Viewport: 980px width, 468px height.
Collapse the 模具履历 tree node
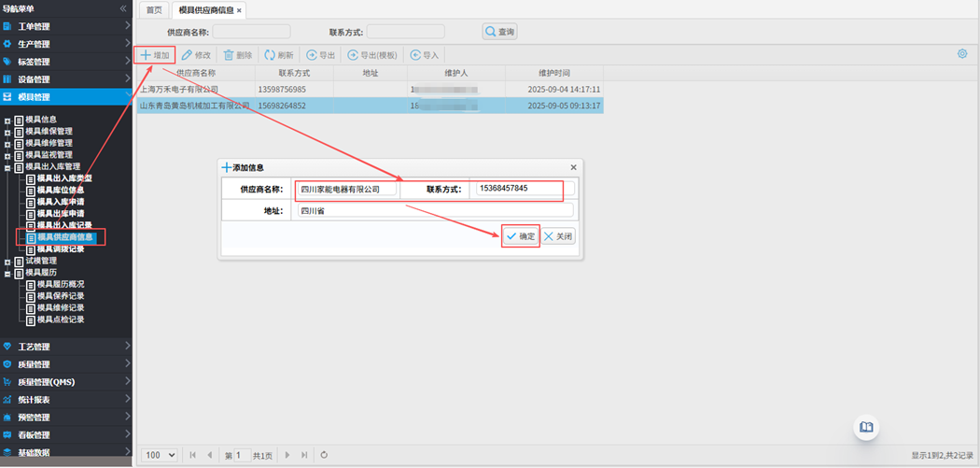coord(7,273)
